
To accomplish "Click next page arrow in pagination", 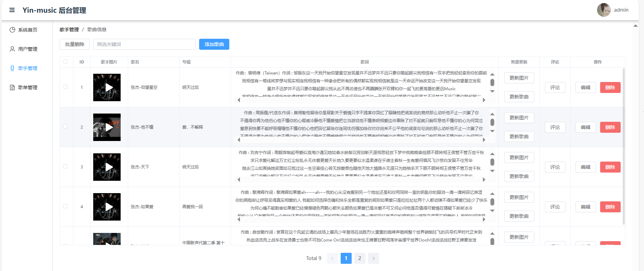I will pos(373,258).
